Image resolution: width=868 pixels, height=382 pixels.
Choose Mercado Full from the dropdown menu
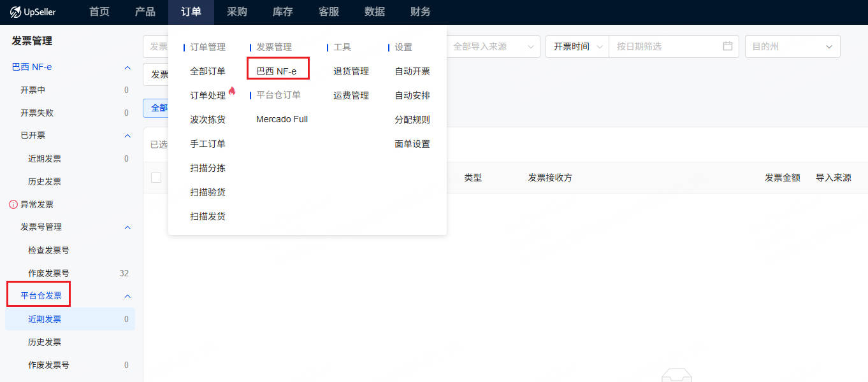tap(282, 119)
